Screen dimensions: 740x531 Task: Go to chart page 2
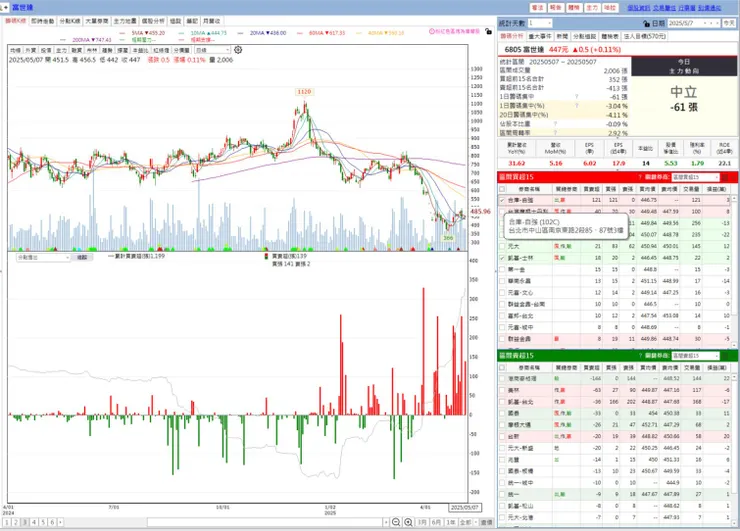16,522
